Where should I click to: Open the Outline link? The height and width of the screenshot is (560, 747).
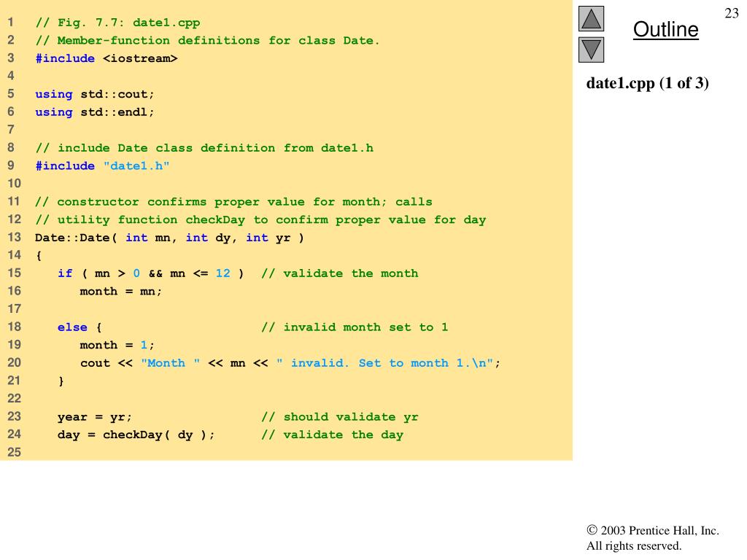(x=665, y=29)
